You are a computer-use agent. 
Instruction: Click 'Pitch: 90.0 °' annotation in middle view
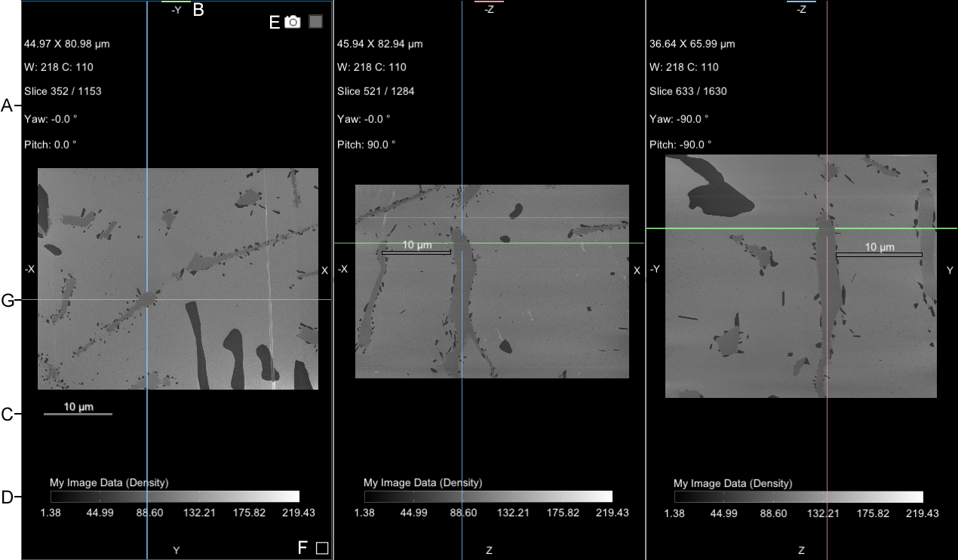click(366, 144)
